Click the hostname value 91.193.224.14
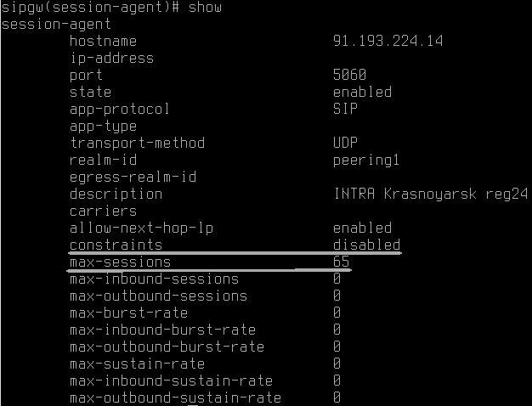 click(x=388, y=41)
